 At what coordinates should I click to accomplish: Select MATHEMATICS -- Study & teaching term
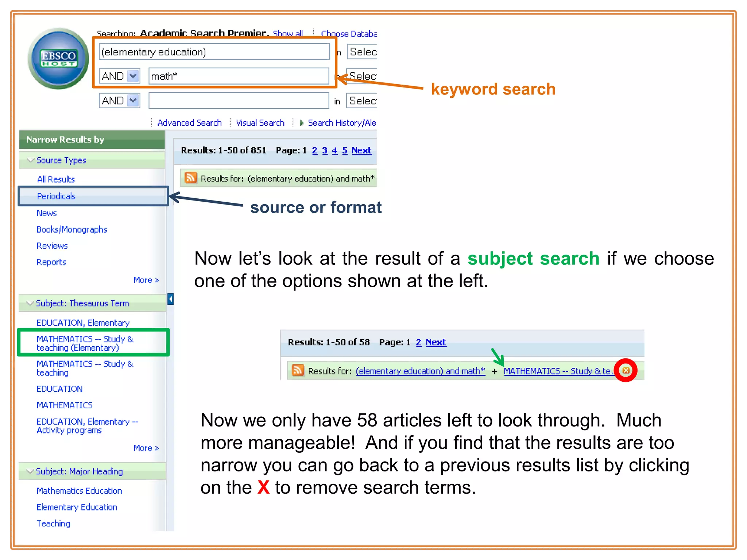click(x=85, y=368)
